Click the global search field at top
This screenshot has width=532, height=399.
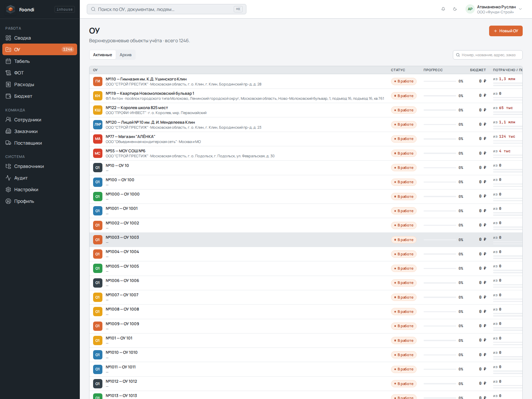(167, 9)
